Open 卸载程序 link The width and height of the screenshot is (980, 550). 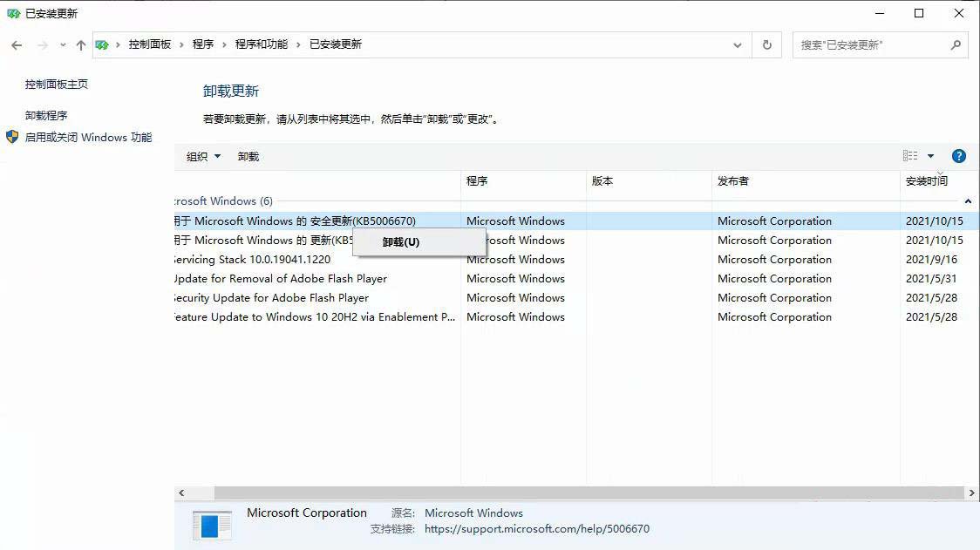tap(46, 116)
